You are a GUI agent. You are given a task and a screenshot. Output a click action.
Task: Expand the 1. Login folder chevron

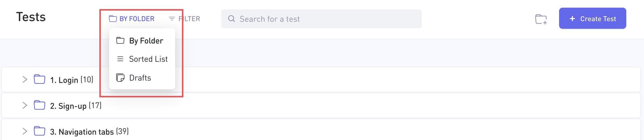click(x=25, y=79)
